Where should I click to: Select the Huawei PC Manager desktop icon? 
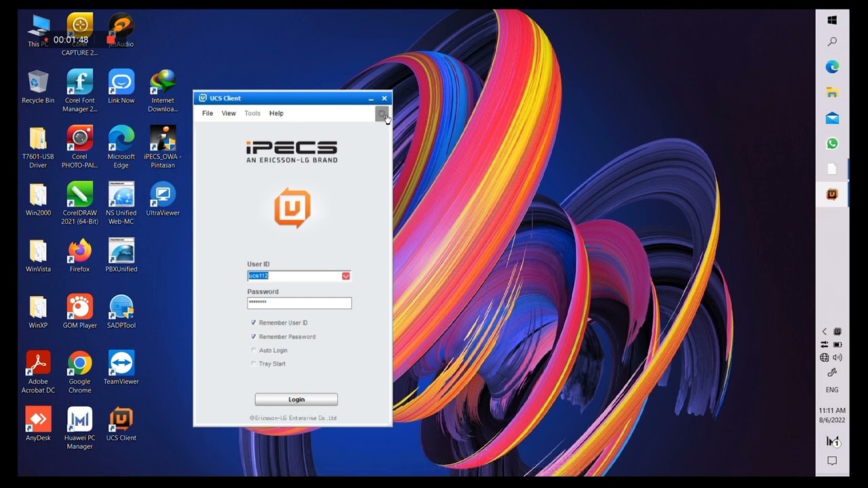[x=79, y=428]
